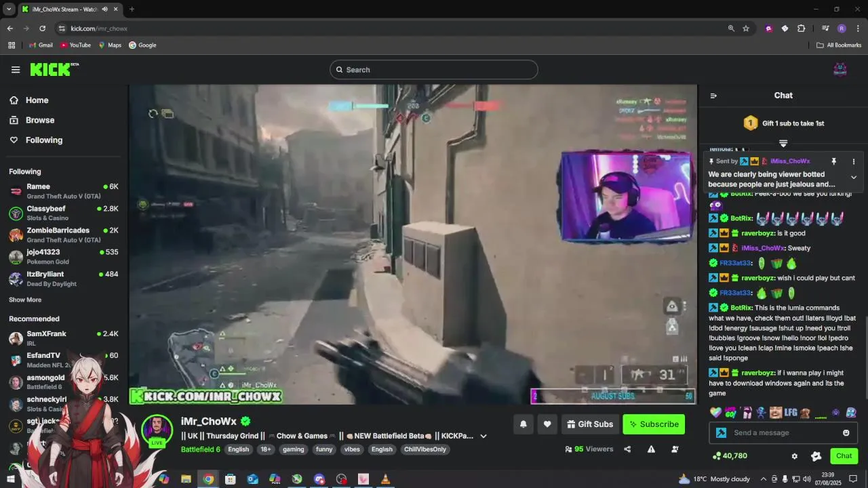Click the Search box

point(434,70)
